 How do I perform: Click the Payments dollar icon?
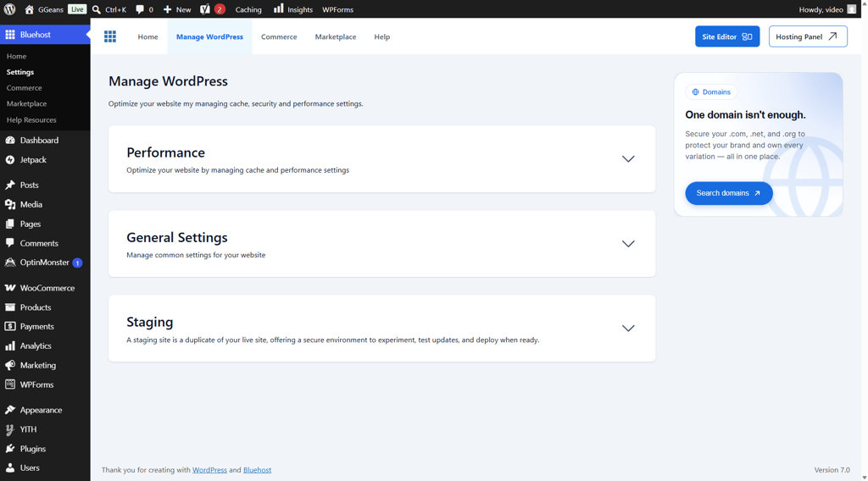10,327
